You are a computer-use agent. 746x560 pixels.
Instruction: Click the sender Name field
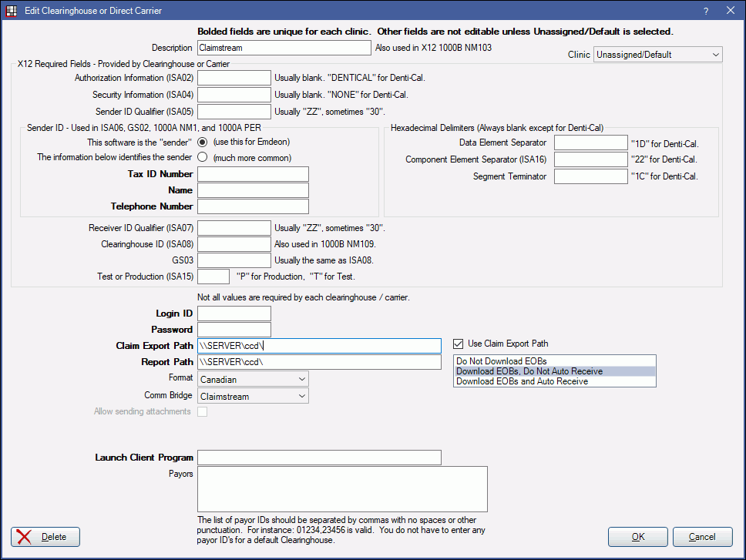(x=253, y=190)
